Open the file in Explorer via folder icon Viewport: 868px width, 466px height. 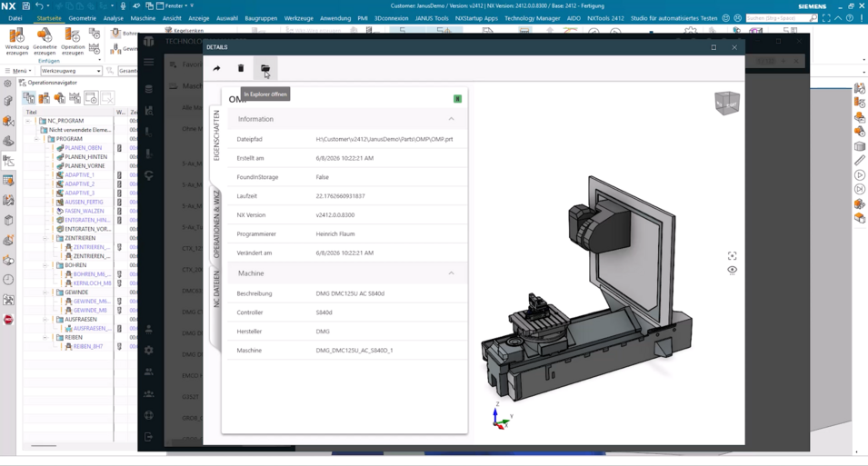[265, 68]
